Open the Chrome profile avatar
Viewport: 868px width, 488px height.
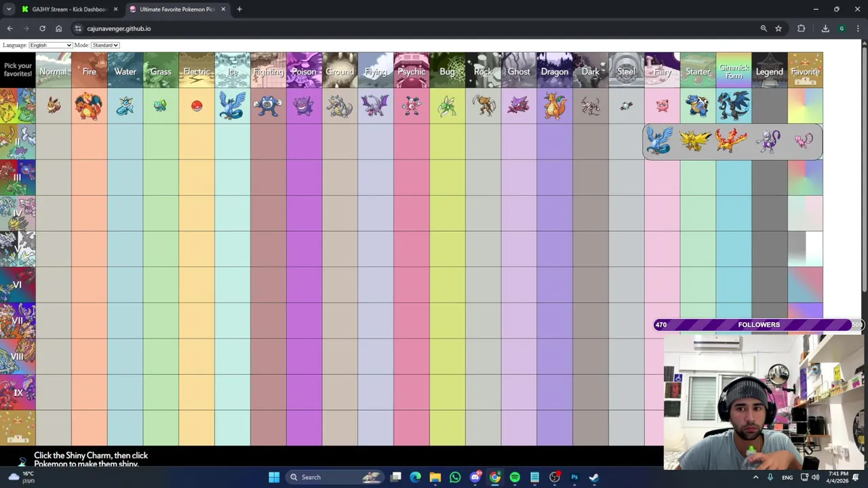click(842, 28)
